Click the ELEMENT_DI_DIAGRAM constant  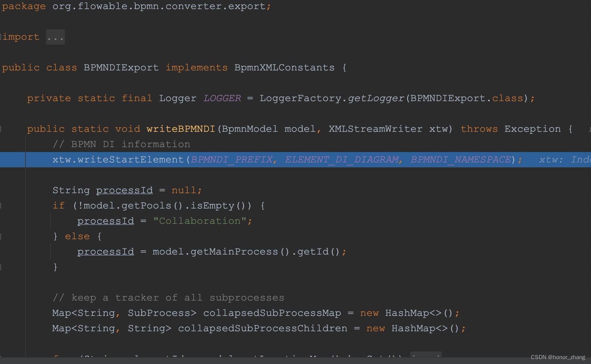pos(342,159)
